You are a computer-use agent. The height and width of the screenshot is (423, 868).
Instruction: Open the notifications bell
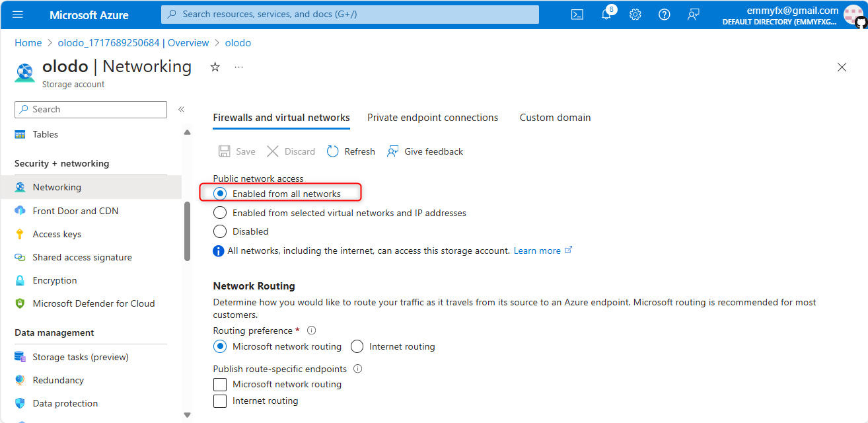(606, 15)
